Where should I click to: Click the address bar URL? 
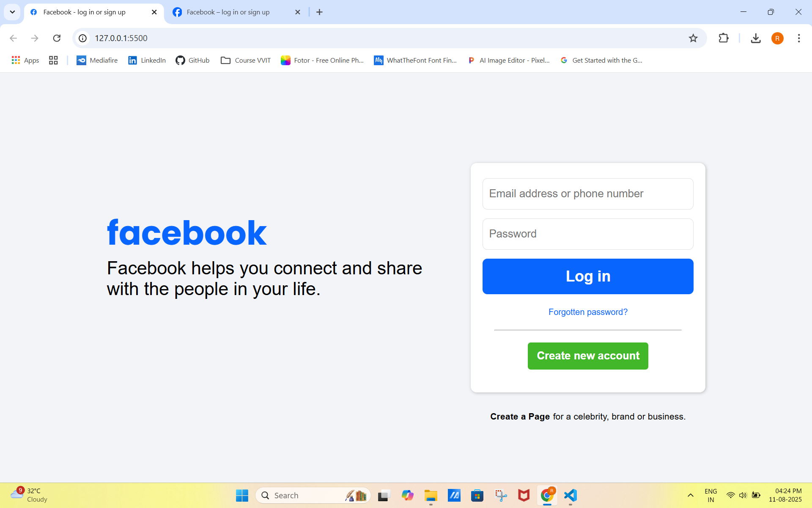121,38
